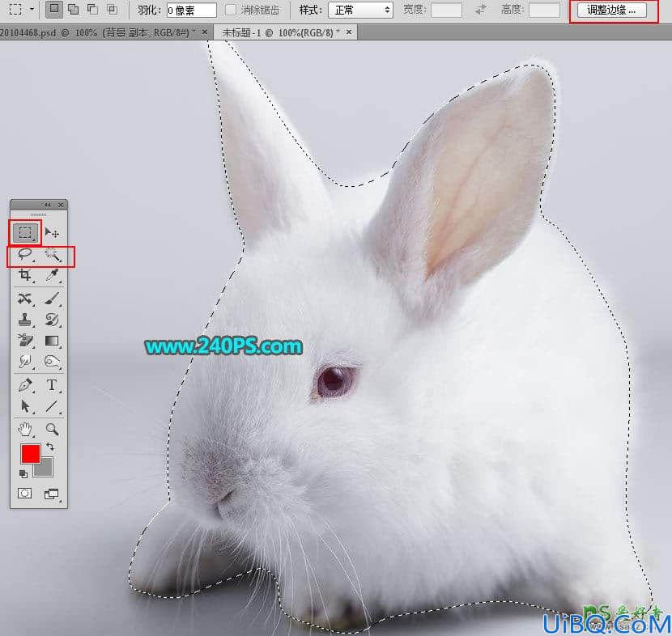Select the Brush tool
Image resolution: width=672 pixels, height=636 pixels.
point(53,298)
